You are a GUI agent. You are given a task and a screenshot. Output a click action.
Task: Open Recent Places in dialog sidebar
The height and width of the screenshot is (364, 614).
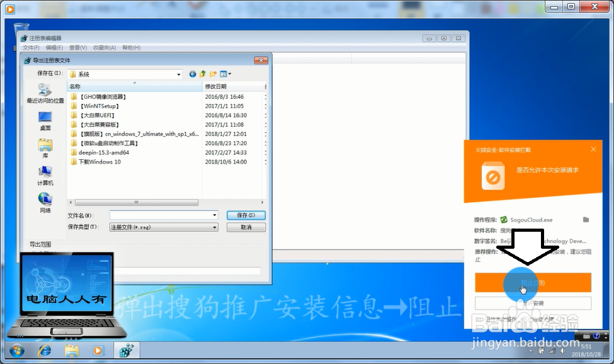[45, 93]
